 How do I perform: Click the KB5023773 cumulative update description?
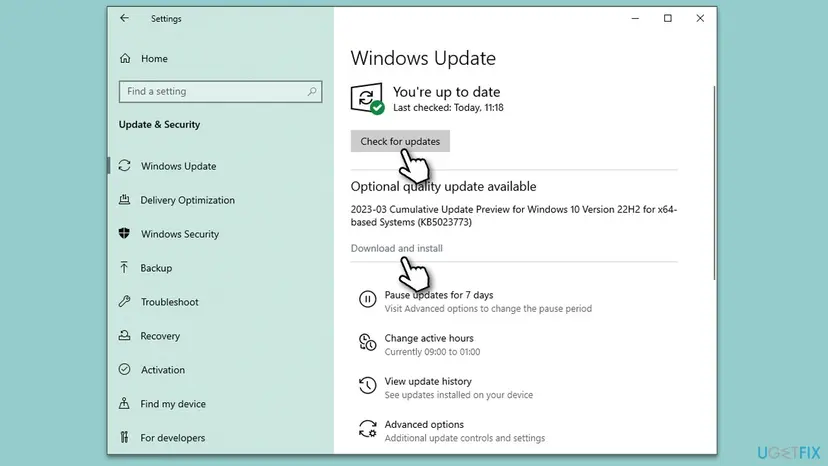pyautogui.click(x=513, y=216)
